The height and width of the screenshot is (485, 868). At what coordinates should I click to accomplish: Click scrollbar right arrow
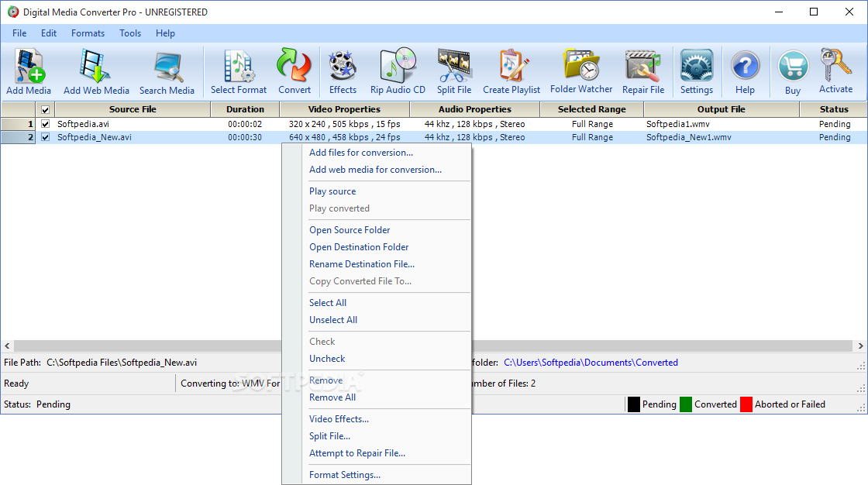pyautogui.click(x=861, y=346)
